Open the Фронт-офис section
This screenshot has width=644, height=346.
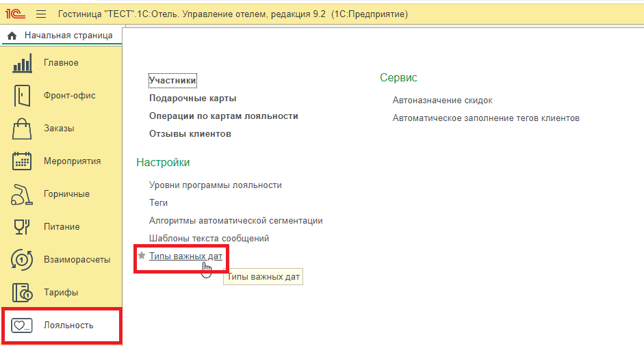62,96
